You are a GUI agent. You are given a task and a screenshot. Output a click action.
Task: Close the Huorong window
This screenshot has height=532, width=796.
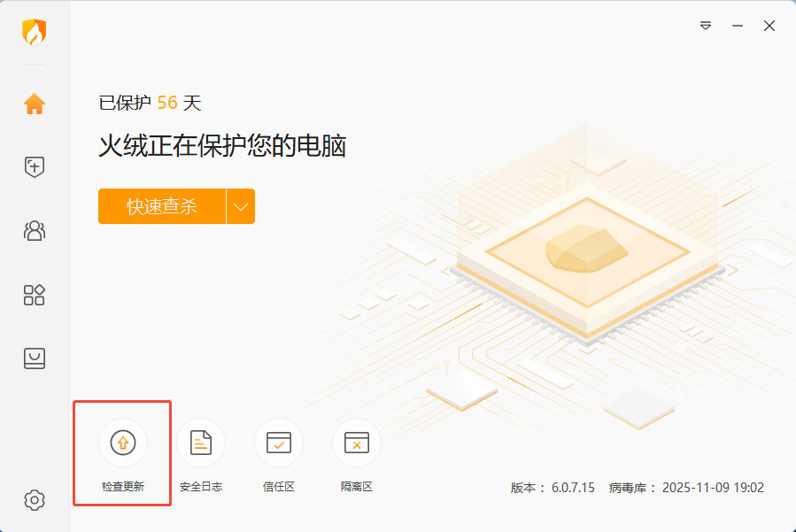(x=769, y=26)
